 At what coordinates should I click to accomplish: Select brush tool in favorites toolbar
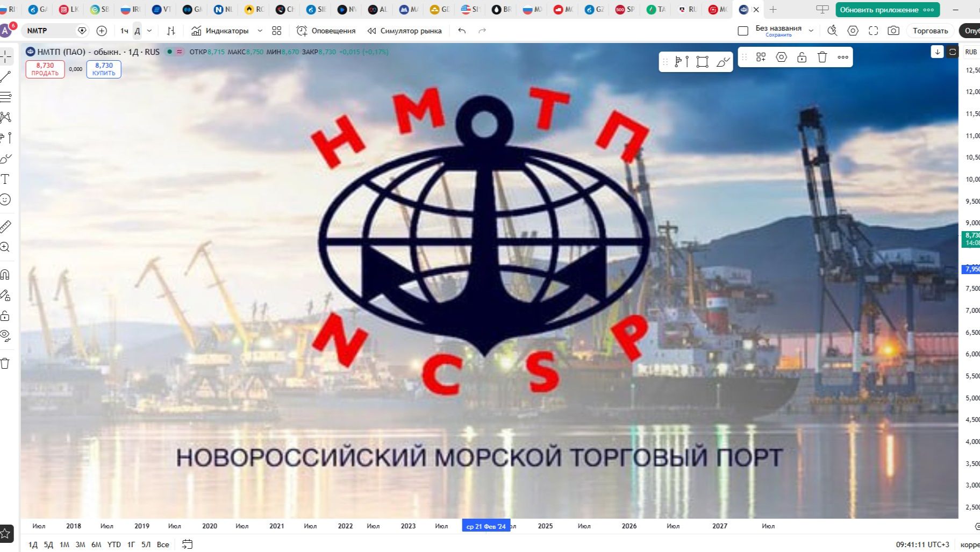point(724,62)
